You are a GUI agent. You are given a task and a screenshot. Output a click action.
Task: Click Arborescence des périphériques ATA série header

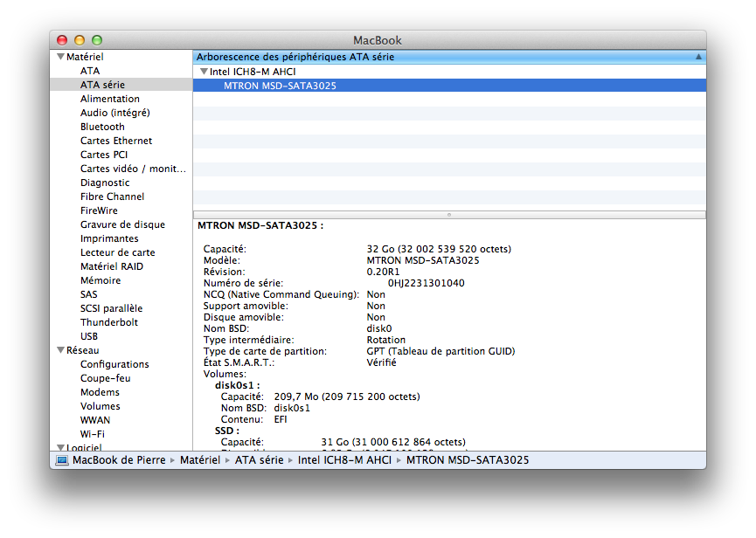[x=295, y=57]
